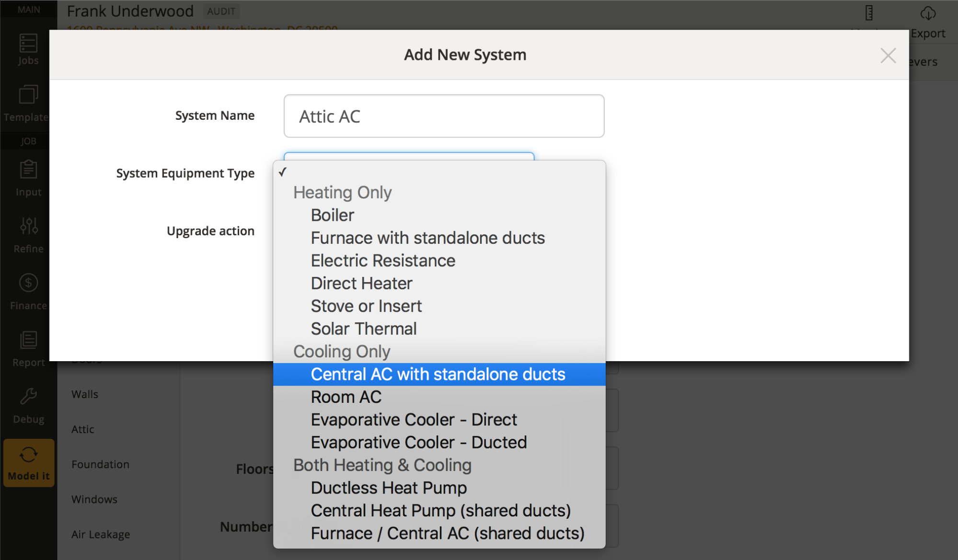Choose Direct Heater option
This screenshot has height=560, width=958.
pos(439,283)
